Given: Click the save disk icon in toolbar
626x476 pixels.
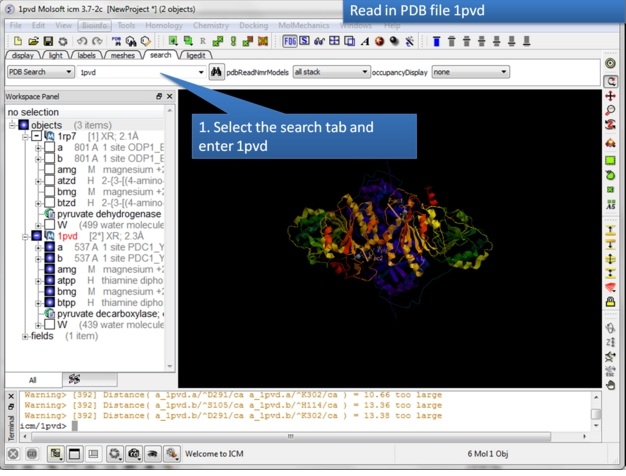Looking at the screenshot, I should [48, 41].
